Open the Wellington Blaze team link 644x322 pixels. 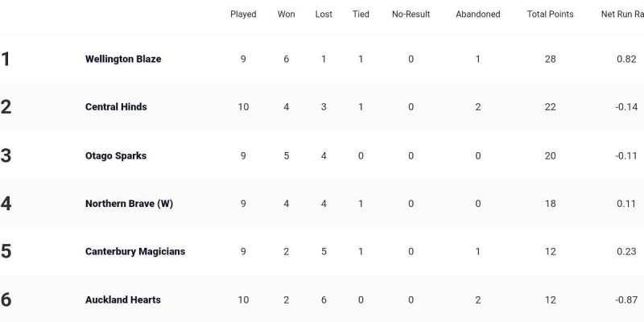pyautogui.click(x=123, y=59)
